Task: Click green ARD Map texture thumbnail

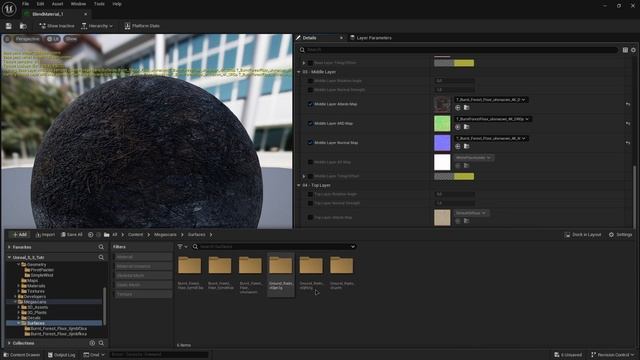Action: [442, 124]
